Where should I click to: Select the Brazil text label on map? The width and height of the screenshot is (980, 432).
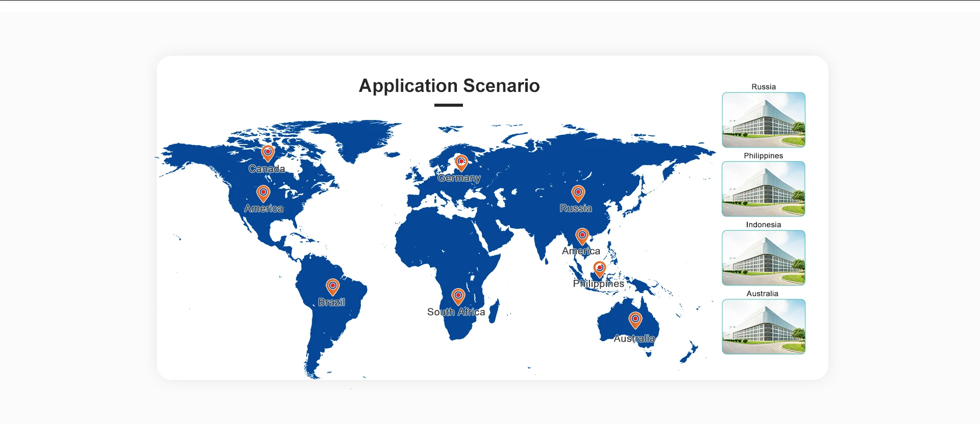click(x=332, y=302)
